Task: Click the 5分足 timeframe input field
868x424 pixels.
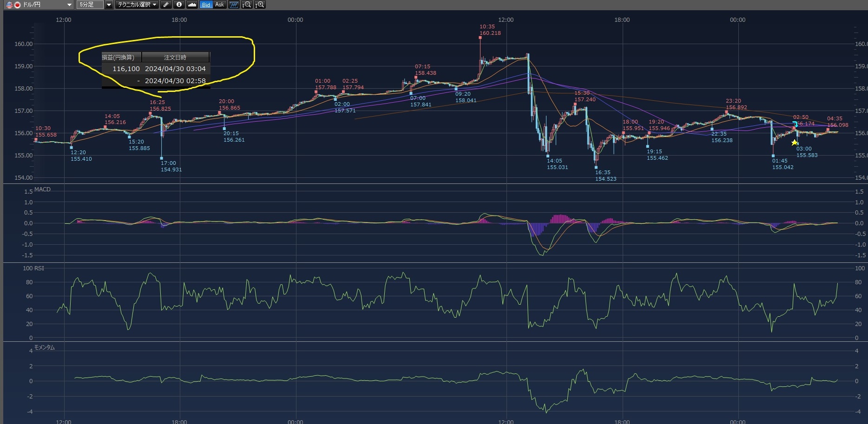Action: tap(90, 5)
